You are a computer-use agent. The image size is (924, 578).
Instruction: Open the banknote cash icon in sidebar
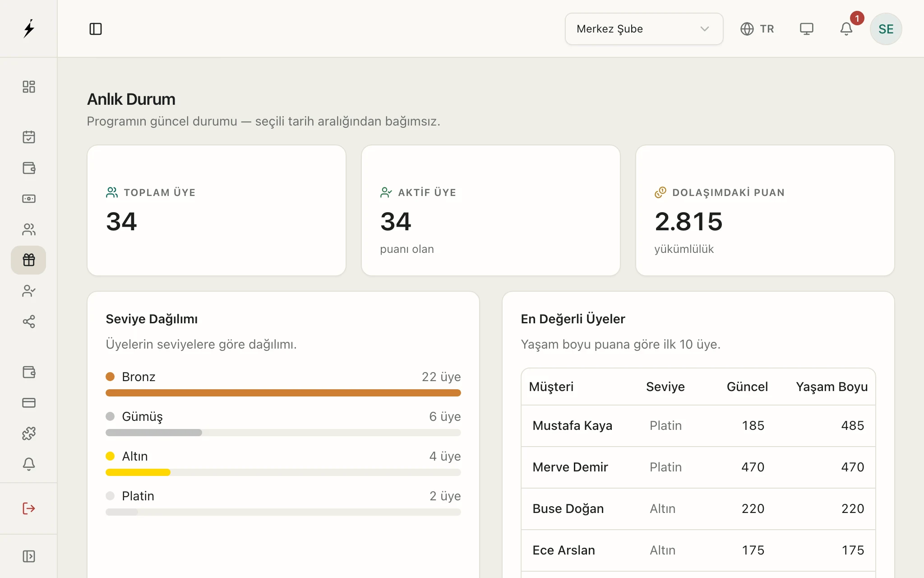(29, 199)
